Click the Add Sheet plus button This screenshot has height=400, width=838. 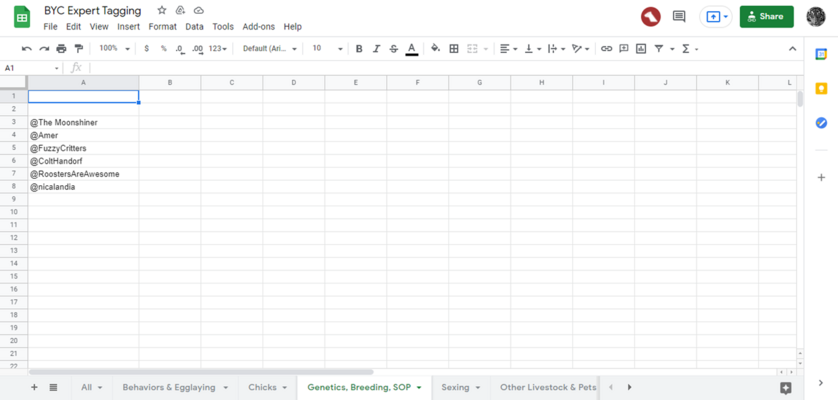point(35,387)
